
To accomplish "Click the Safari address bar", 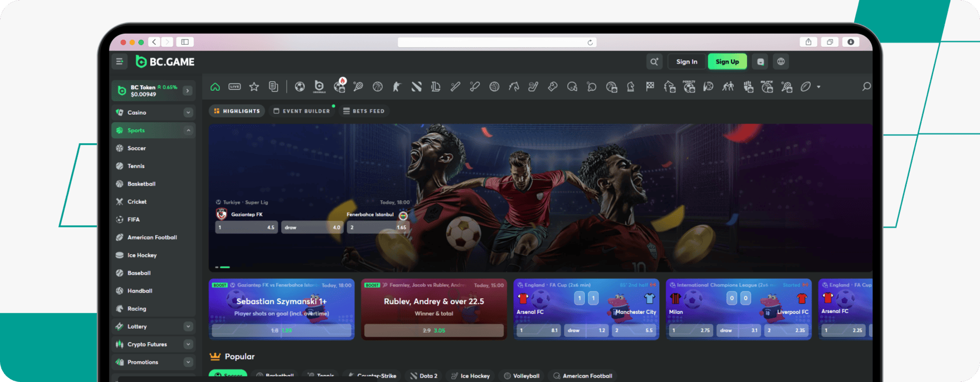I will click(x=497, y=42).
